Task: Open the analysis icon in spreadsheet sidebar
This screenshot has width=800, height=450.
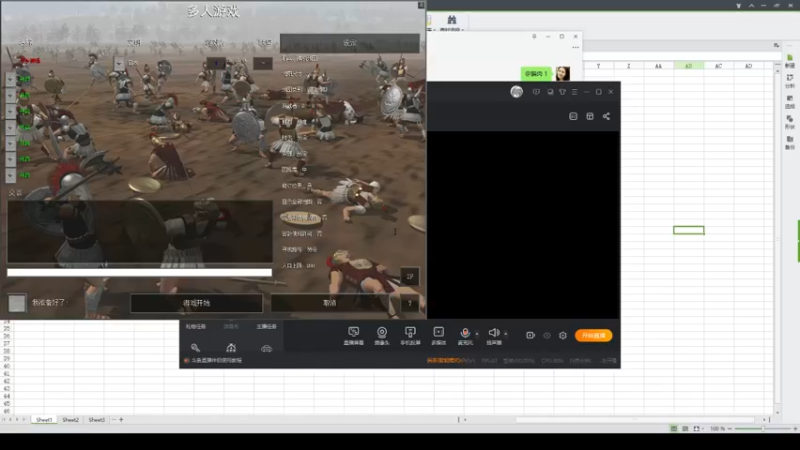Action: (790, 78)
